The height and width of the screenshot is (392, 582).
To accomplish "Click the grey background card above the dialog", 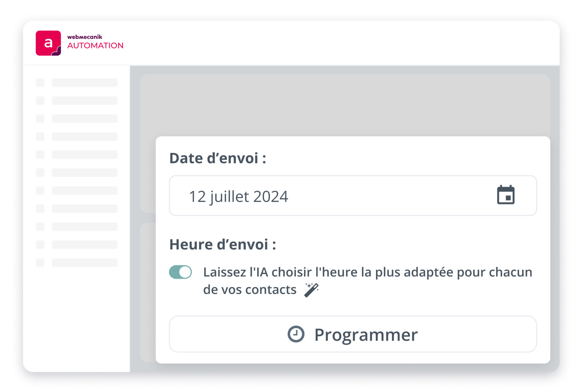I will (345, 105).
